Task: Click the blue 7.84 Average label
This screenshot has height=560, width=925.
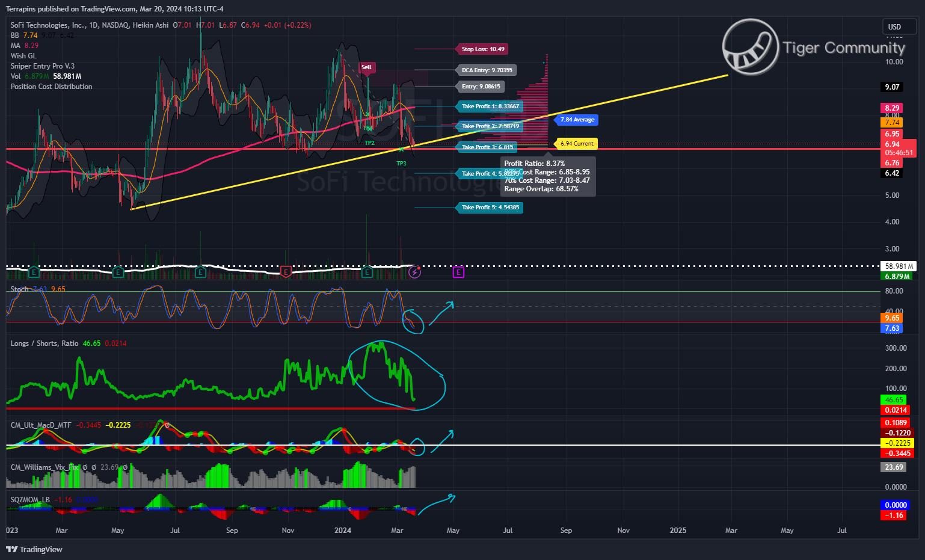Action: click(x=577, y=120)
